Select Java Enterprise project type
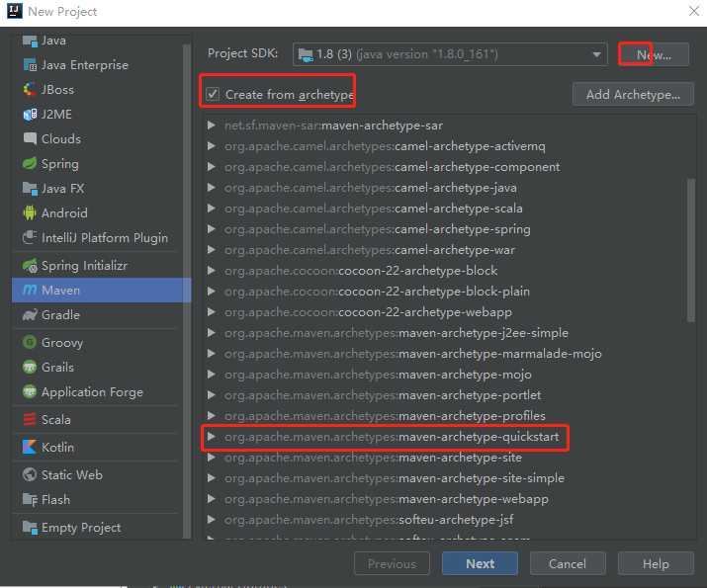The width and height of the screenshot is (707, 588). tap(102, 65)
